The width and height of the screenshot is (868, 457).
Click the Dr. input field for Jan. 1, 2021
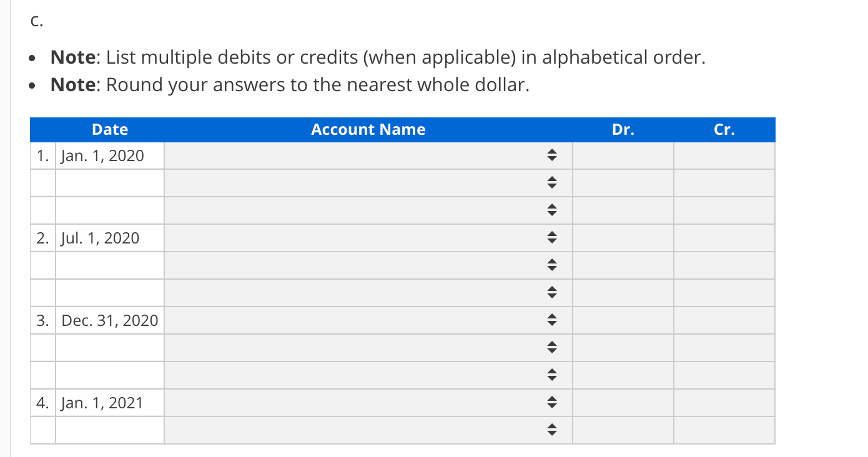[x=623, y=402]
